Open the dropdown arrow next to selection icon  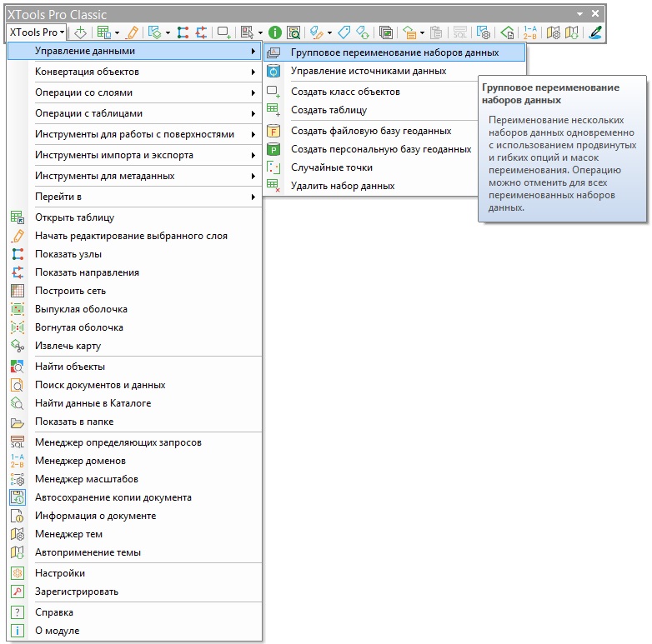[x=260, y=32]
